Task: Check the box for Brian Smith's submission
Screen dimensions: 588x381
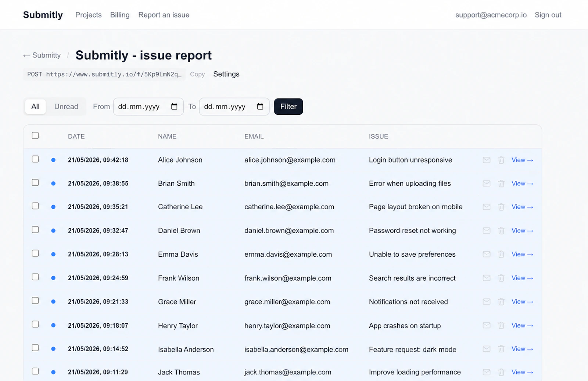Action: [35, 183]
